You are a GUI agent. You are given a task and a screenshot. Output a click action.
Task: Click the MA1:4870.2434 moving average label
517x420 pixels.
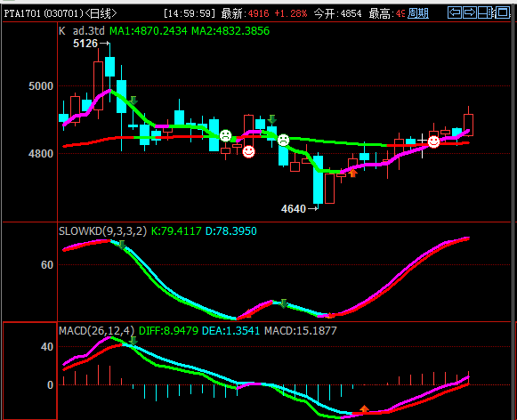click(x=149, y=31)
